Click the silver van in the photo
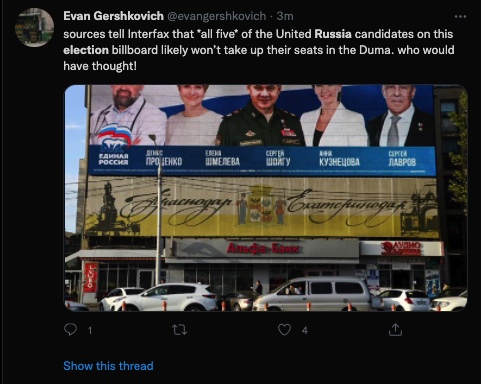This screenshot has width=481, height=384. click(317, 293)
